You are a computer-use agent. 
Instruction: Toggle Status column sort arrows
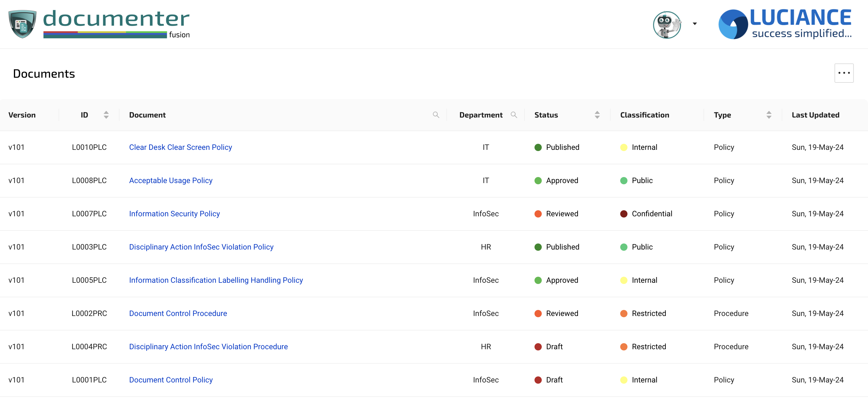[x=597, y=115]
